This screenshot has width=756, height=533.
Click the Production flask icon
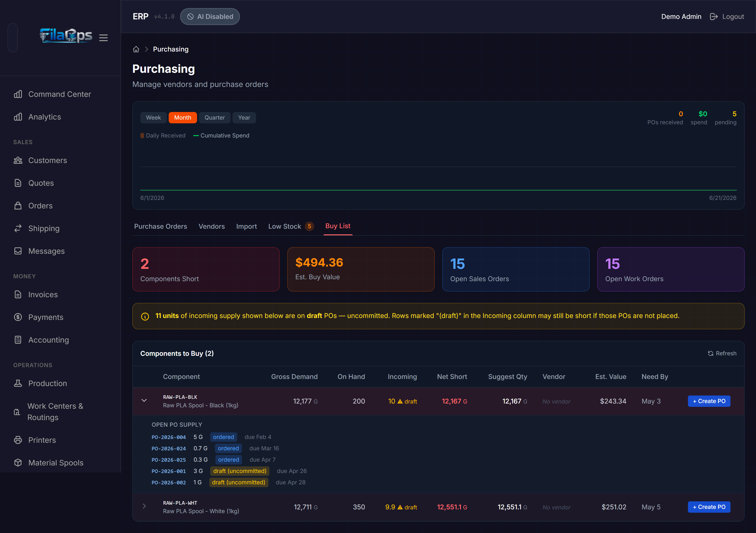tap(18, 383)
